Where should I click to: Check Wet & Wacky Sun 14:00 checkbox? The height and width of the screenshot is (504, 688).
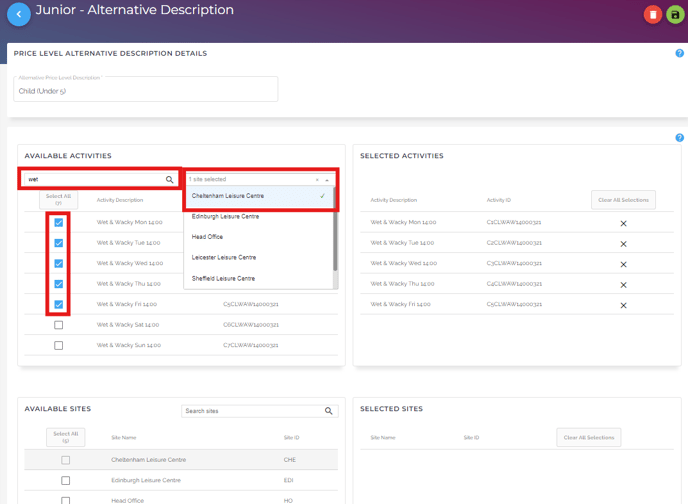point(58,346)
